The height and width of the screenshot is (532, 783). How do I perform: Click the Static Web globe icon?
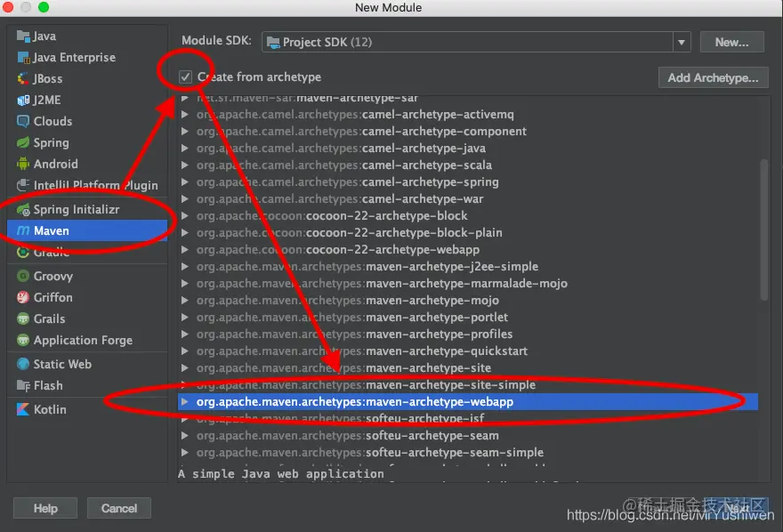click(x=23, y=365)
